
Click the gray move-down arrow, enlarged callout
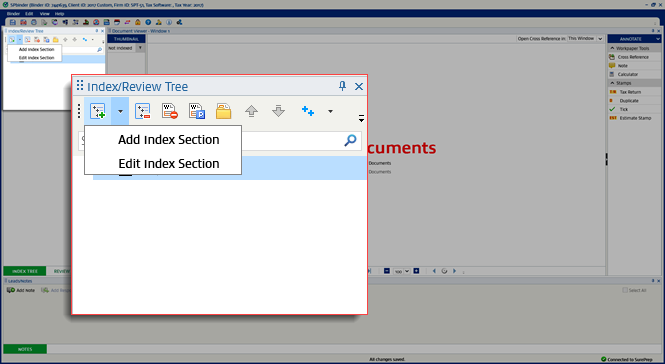278,111
